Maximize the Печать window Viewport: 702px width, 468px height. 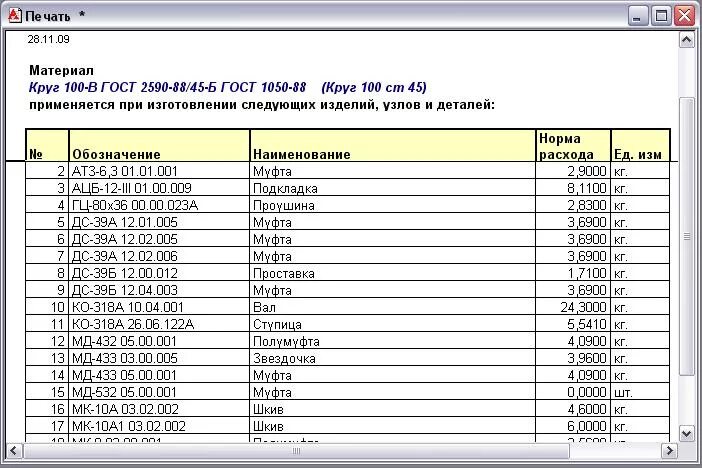661,16
